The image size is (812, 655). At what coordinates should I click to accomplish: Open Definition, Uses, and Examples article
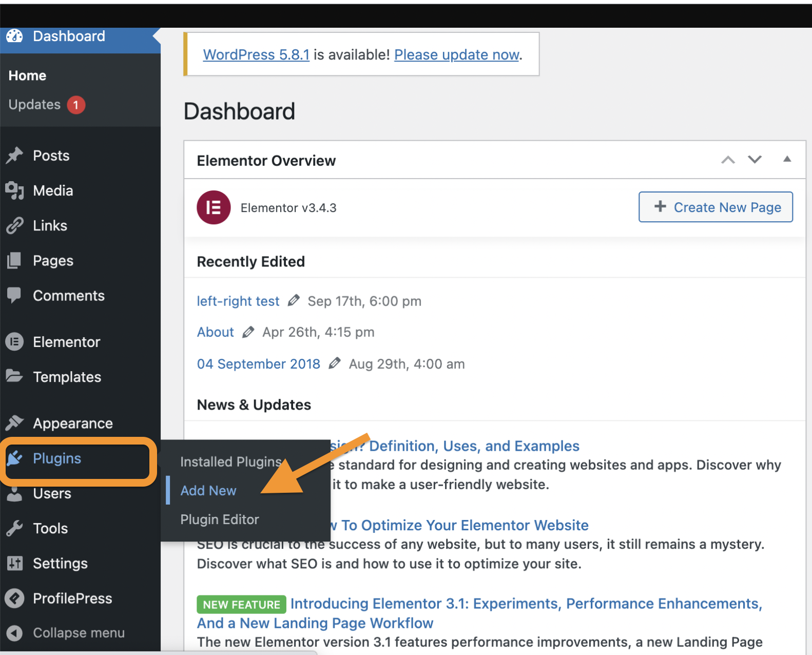coord(474,446)
